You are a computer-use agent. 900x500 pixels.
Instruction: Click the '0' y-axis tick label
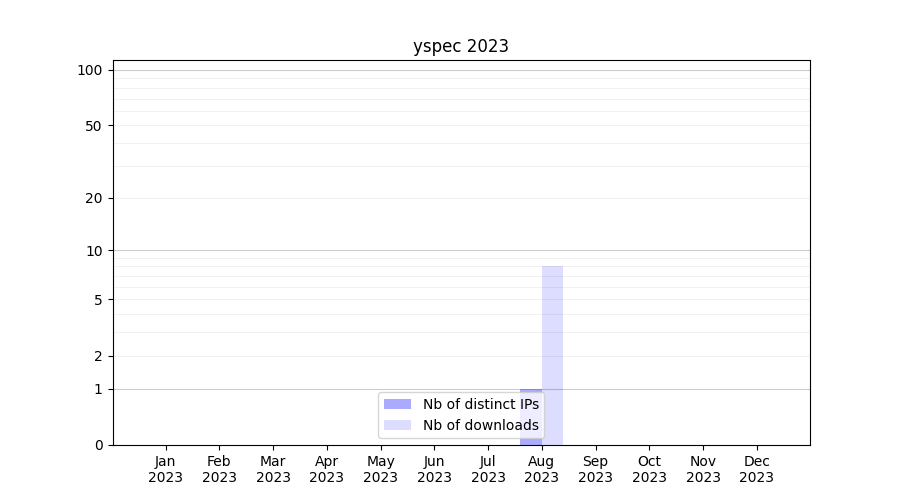(98, 445)
